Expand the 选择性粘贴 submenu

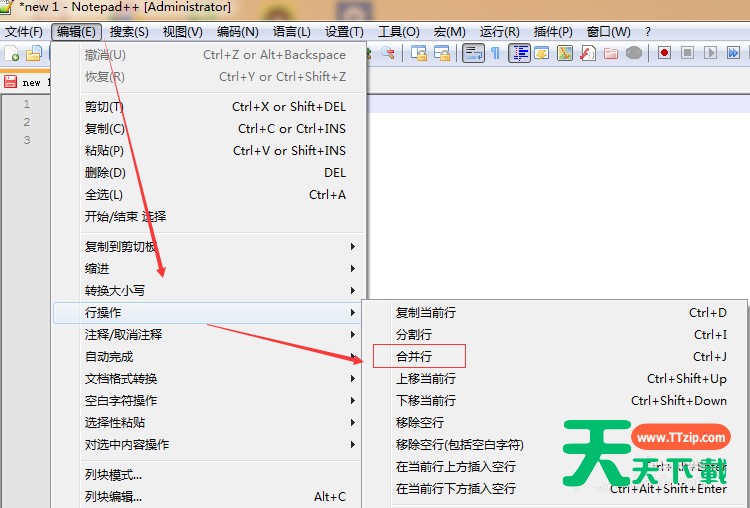[209, 423]
